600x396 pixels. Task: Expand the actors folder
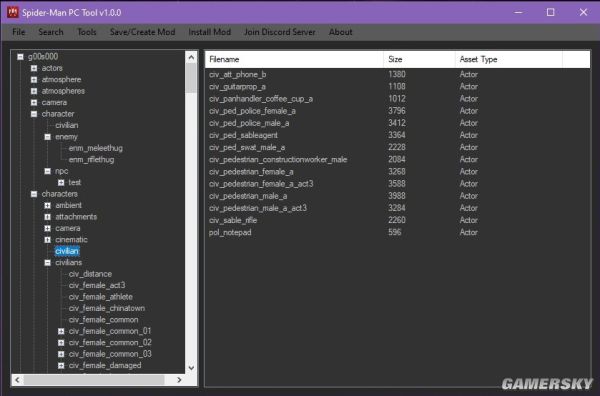point(34,68)
